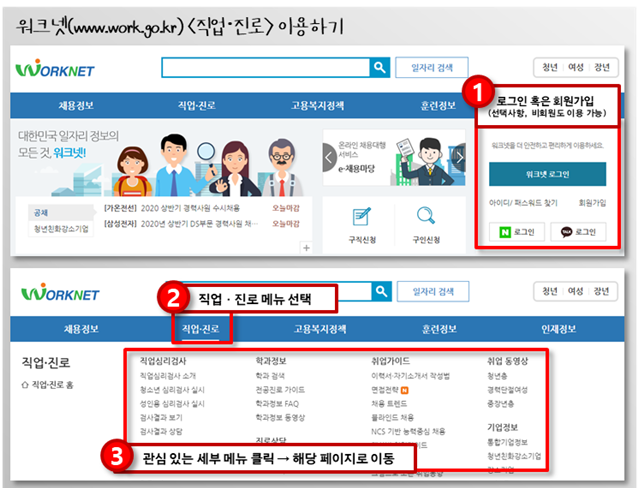Open the 아이디/패스워드 찾기 link

(523, 203)
